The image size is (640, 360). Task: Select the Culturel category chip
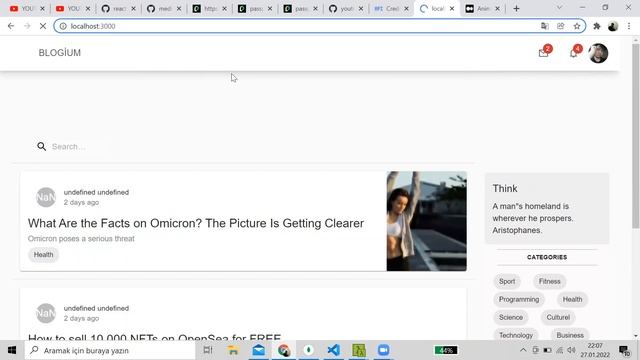point(558,317)
